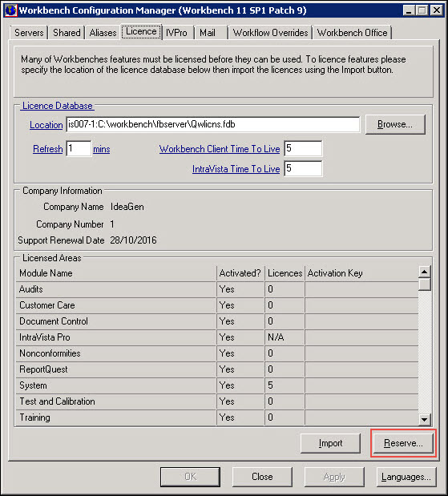The width and height of the screenshot is (448, 496).
Task: Select the Test and Calibration row
Action: pyautogui.click(x=217, y=401)
